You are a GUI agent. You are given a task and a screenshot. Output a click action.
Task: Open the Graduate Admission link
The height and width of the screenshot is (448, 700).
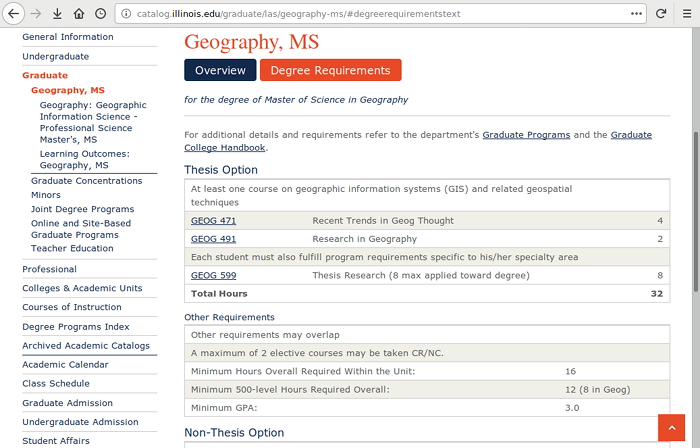[x=67, y=403]
